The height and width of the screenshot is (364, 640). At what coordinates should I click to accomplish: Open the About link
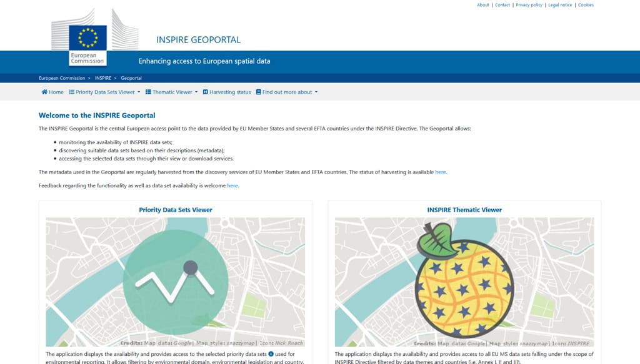pos(483,5)
